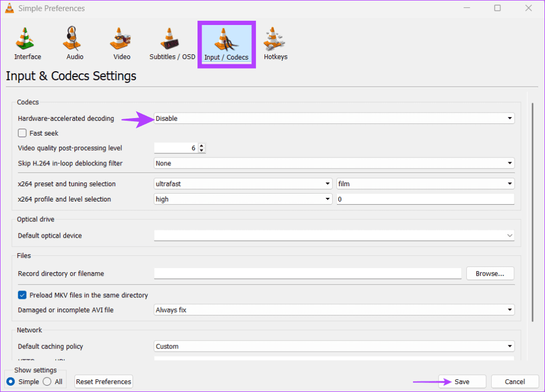The image size is (545, 392).
Task: Maximize the Simple Preferences window
Action: [498, 8]
